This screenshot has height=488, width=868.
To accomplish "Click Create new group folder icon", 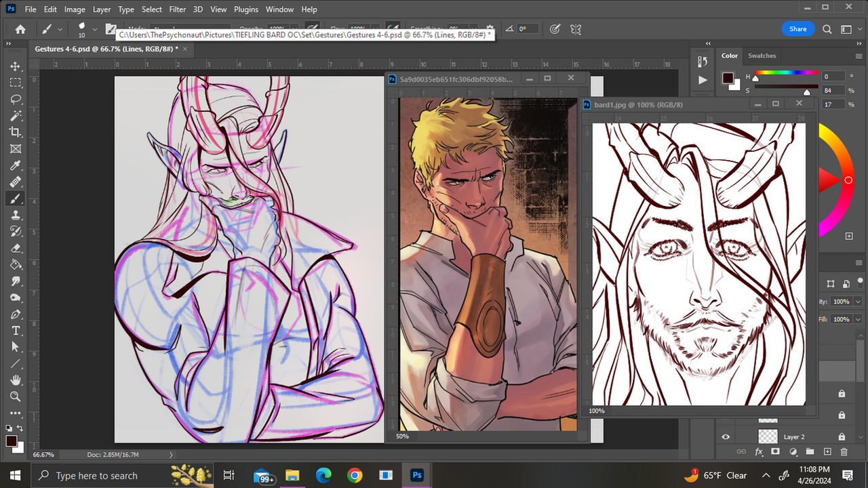I will [x=810, y=451].
